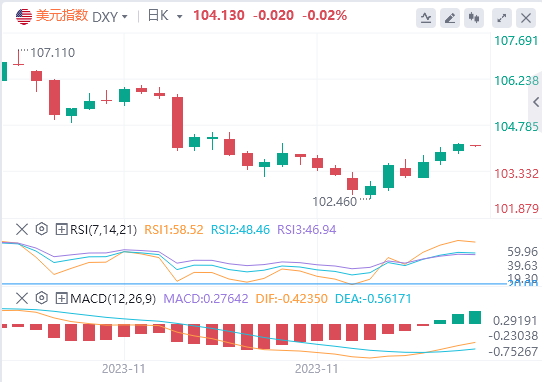
Task: Select the drawing pencil tool
Action: pos(450,17)
